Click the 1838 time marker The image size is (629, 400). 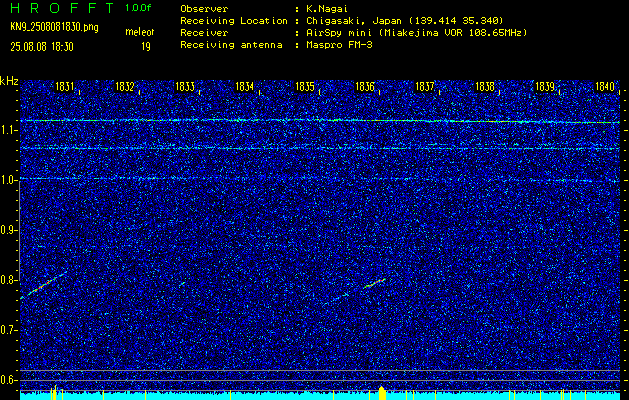pos(485,87)
